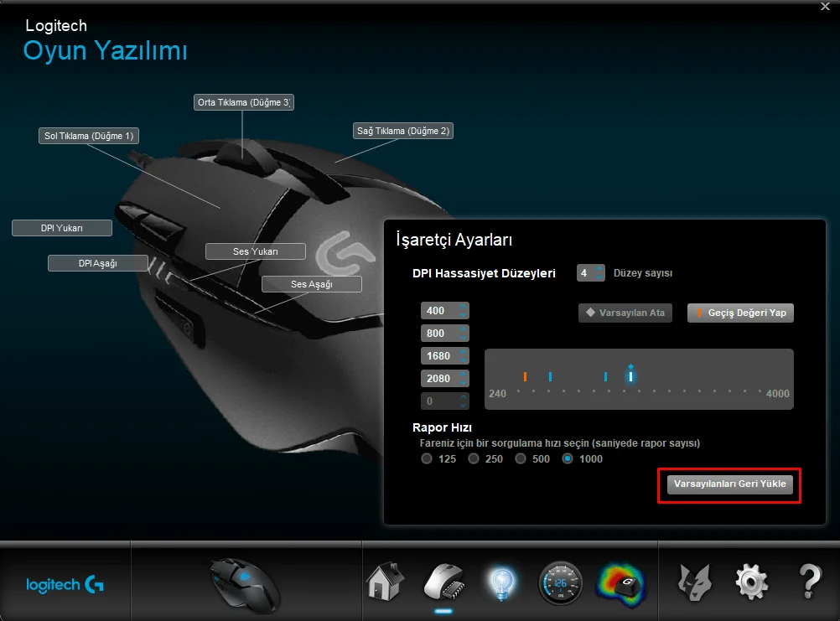The image size is (840, 621).
Task: Click the 240 minimum DPI label
Action: tap(497, 394)
